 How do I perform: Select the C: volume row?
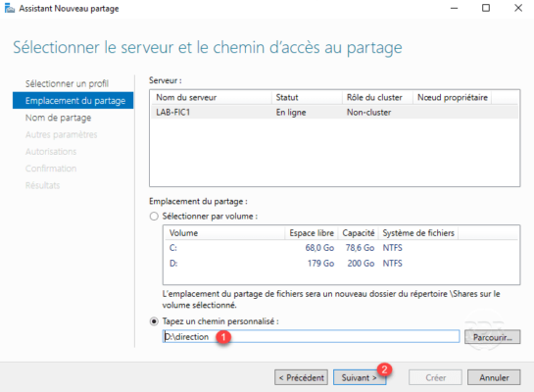[341, 248]
